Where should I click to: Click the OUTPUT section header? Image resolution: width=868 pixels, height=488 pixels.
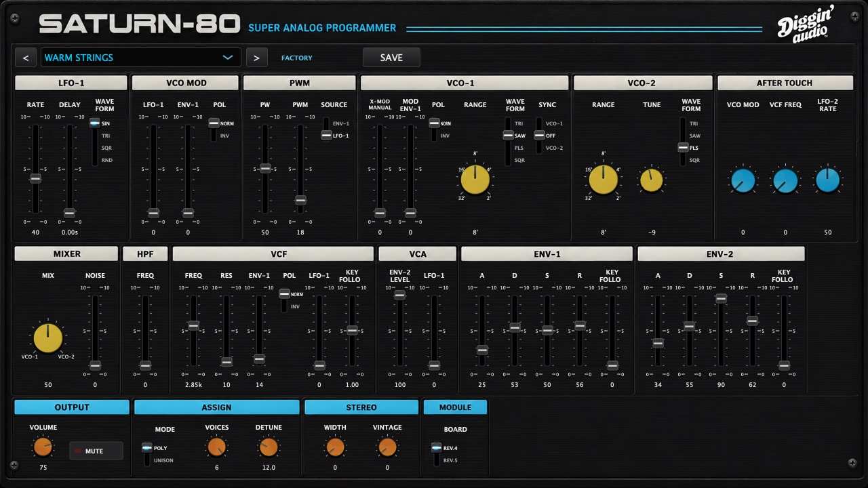[x=72, y=407]
